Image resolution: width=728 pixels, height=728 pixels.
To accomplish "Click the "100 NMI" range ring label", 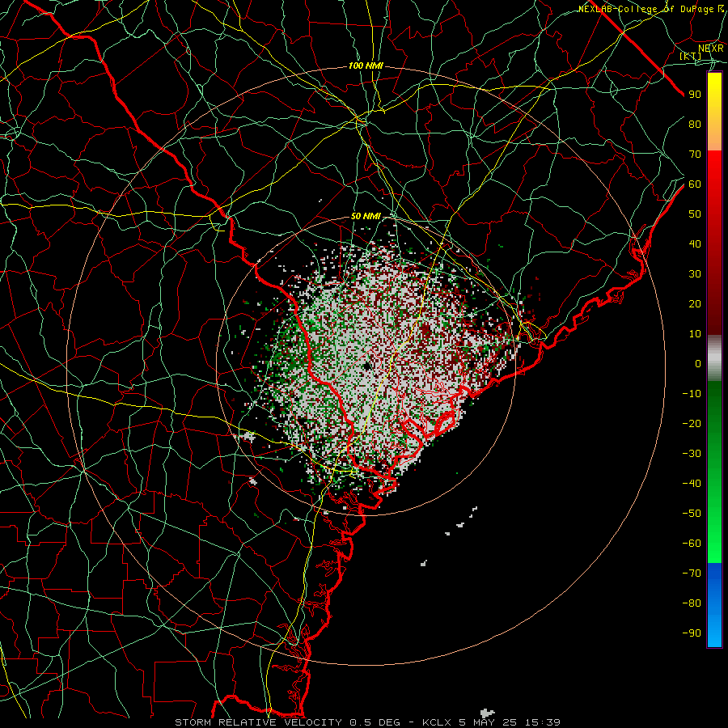I will pos(366,66).
